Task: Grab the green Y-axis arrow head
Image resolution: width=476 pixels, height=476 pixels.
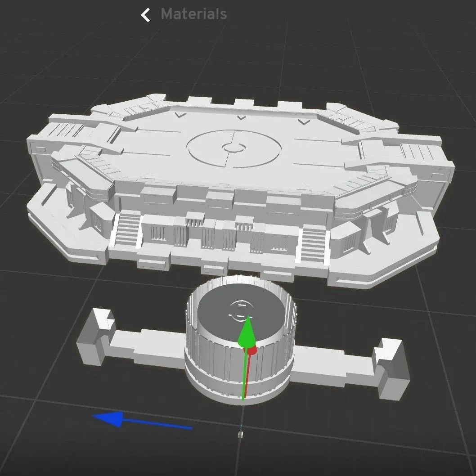Action: point(248,332)
